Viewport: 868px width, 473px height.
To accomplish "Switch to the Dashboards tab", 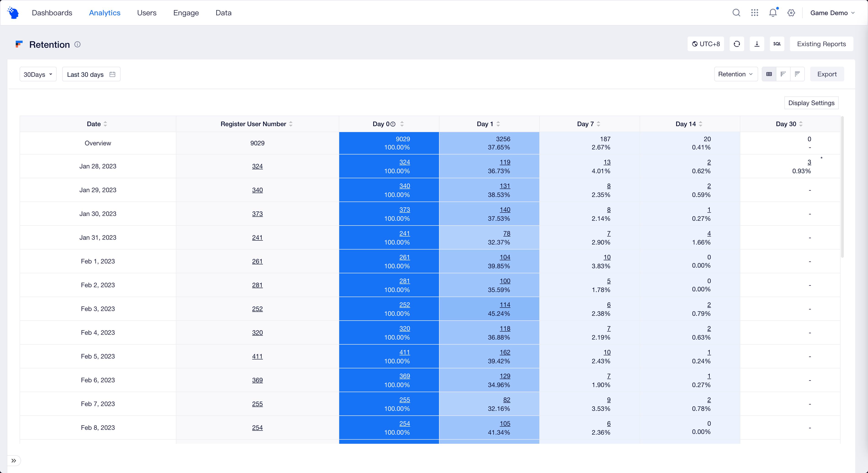I will (x=52, y=13).
